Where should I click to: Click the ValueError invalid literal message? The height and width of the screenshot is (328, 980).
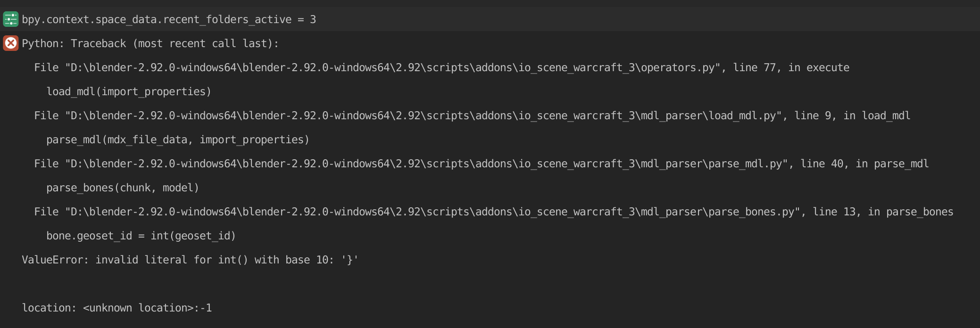point(190,260)
